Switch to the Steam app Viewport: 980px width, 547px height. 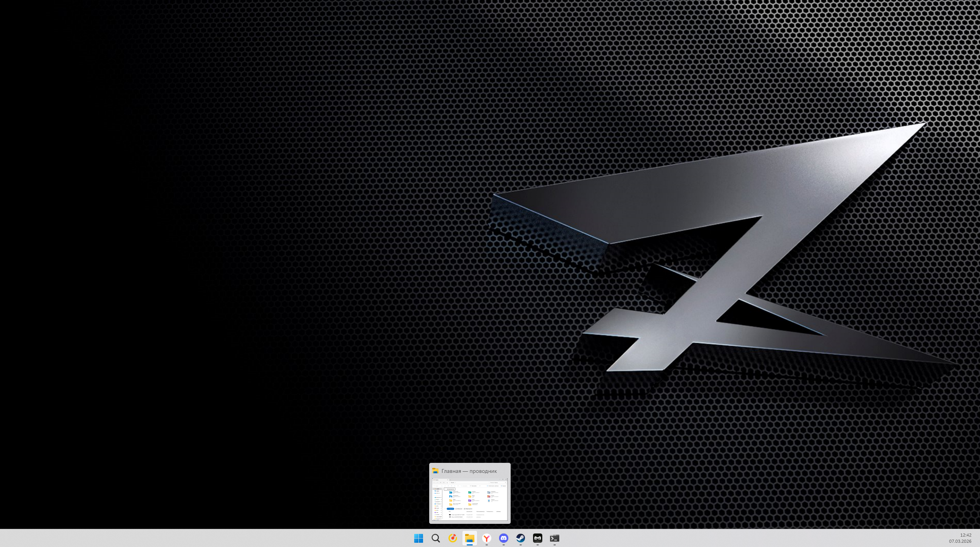point(521,538)
